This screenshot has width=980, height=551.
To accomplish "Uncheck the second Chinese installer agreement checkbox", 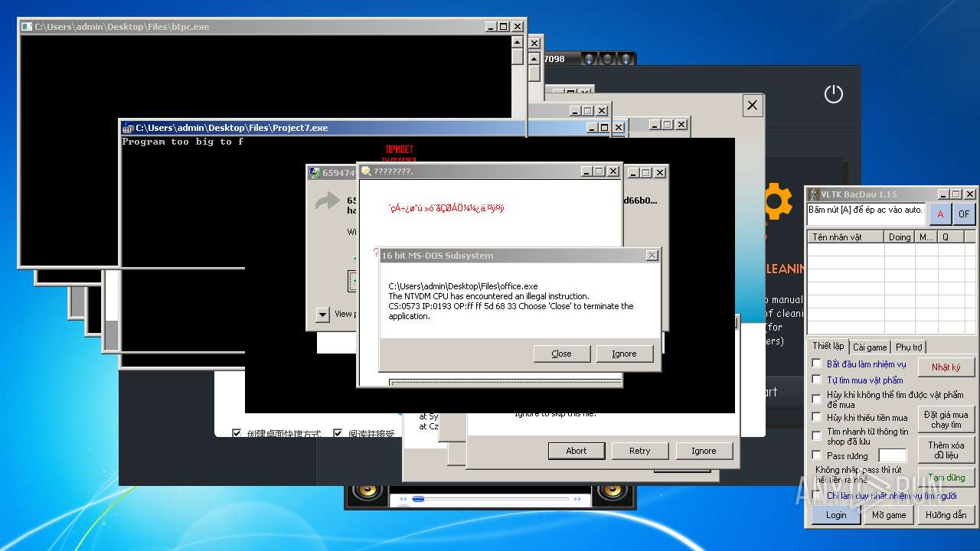I will 338,433.
